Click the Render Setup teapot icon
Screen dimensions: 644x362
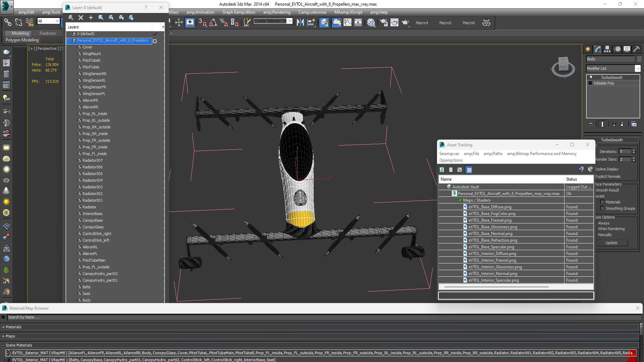click(384, 22)
